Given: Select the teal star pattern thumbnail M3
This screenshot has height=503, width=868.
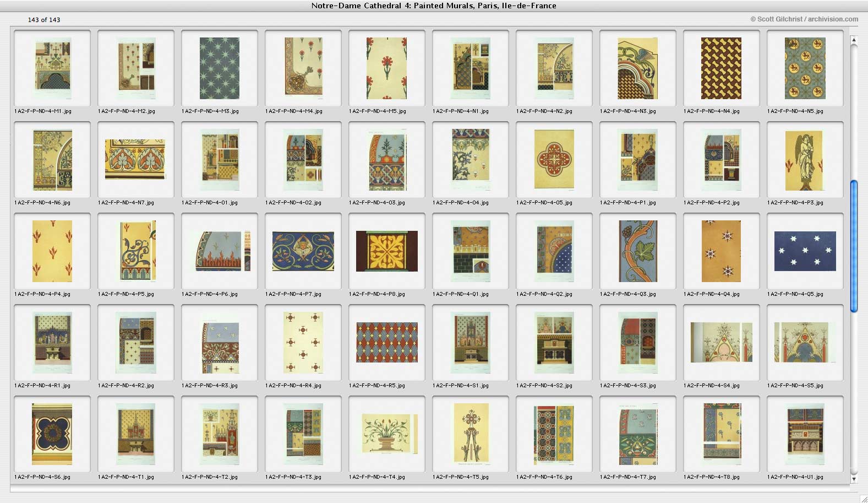Looking at the screenshot, I should pyautogui.click(x=220, y=68).
